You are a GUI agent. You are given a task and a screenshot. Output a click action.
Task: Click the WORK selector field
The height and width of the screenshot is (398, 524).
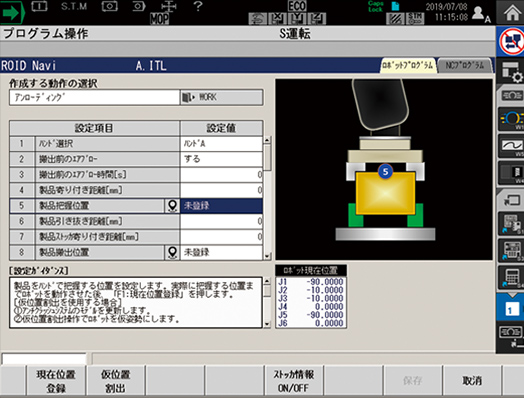pos(222,98)
